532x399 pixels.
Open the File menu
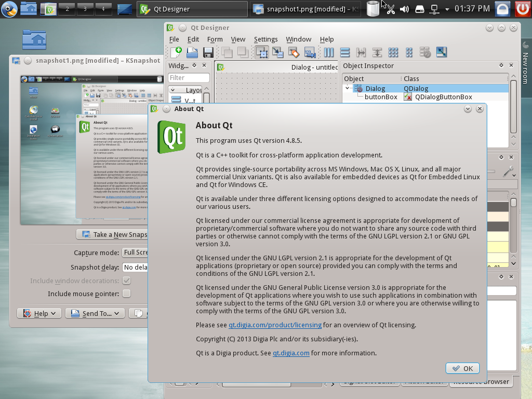[x=174, y=39]
